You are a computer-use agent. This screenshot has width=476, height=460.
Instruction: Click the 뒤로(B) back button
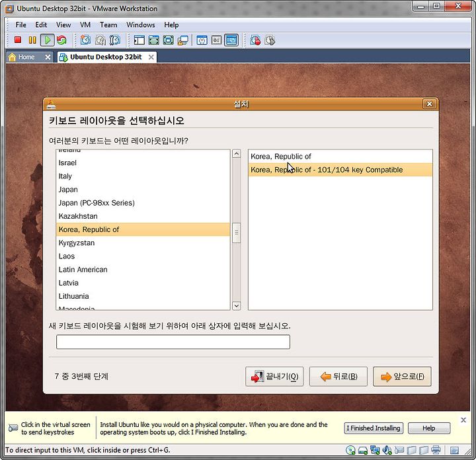[x=338, y=377]
